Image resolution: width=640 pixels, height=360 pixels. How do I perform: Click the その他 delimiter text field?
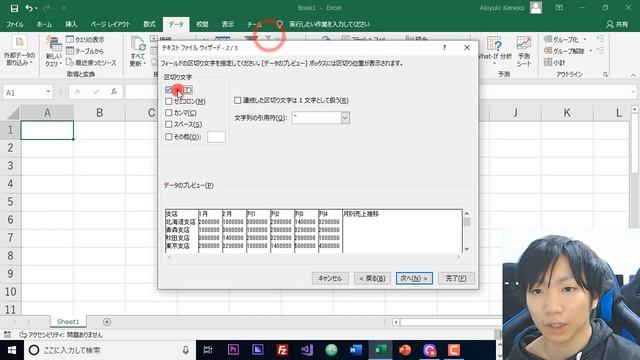216,137
